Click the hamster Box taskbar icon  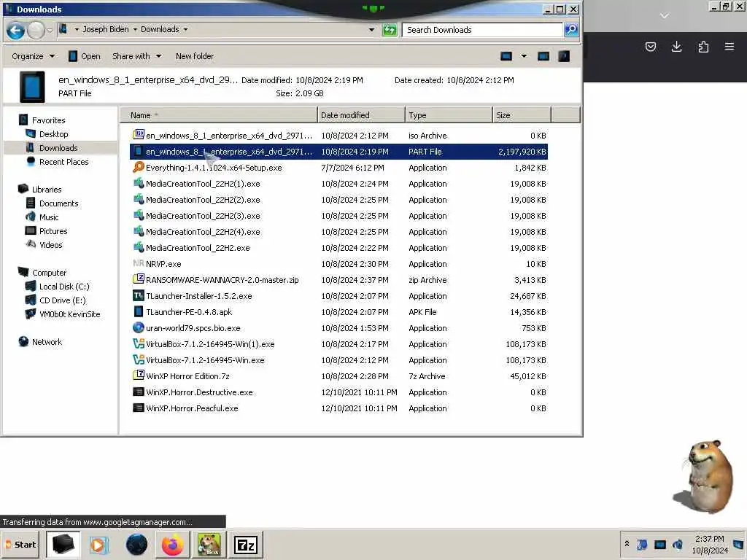click(x=209, y=544)
